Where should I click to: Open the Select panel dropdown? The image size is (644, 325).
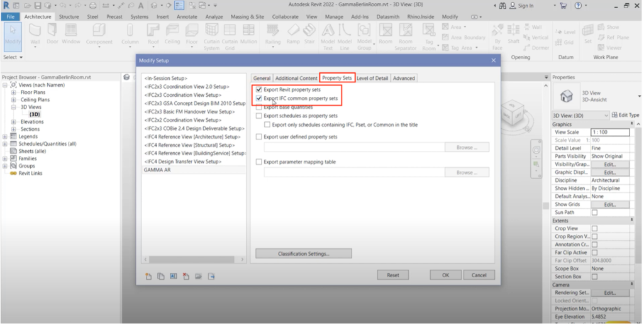(13, 57)
